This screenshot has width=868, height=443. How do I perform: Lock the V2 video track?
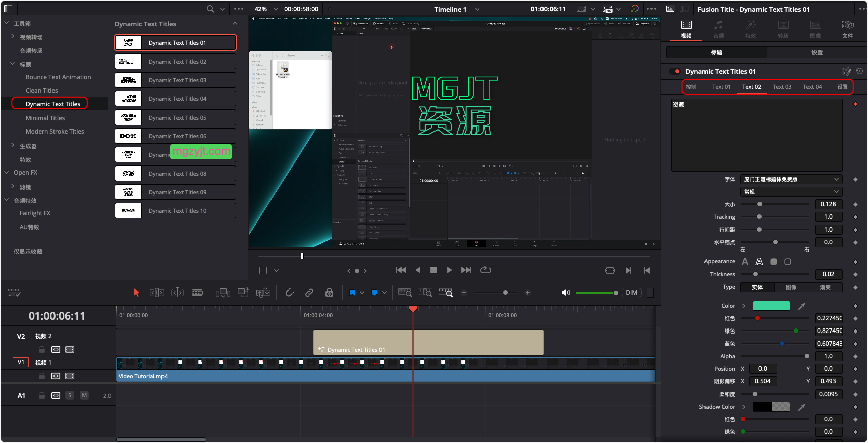(x=42, y=349)
